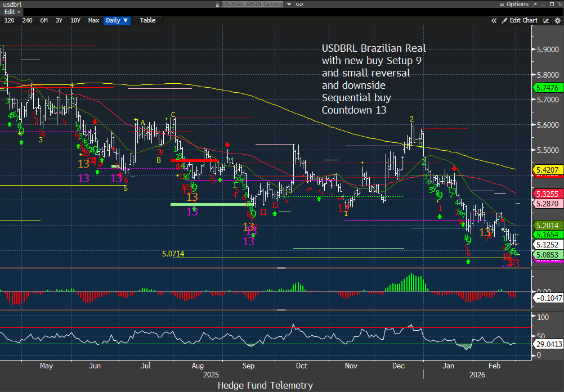
Task: Click the yellow 5.4207 moving average price label
Action: [547, 169]
